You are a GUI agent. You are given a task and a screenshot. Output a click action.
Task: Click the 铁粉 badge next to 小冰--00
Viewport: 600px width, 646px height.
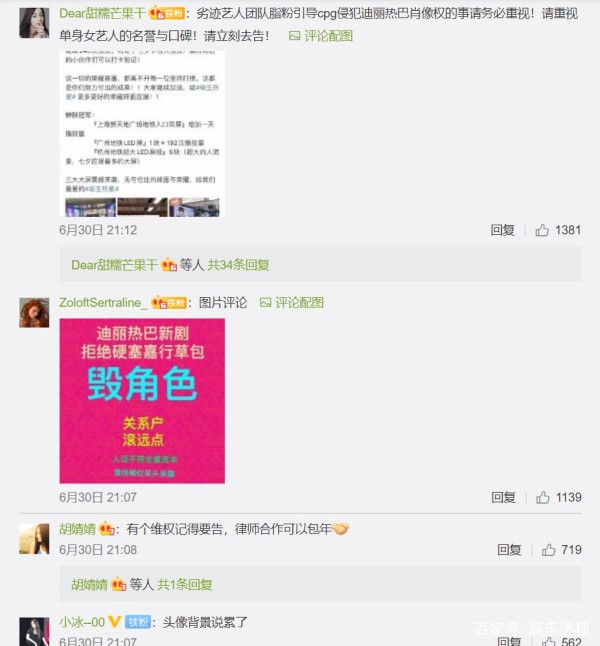[138, 622]
